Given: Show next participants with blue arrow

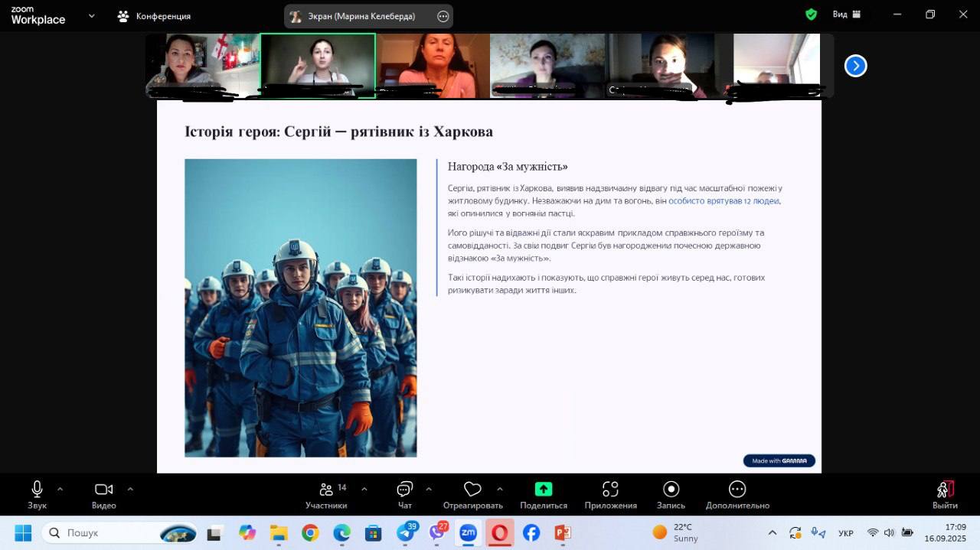Looking at the screenshot, I should pos(855,66).
